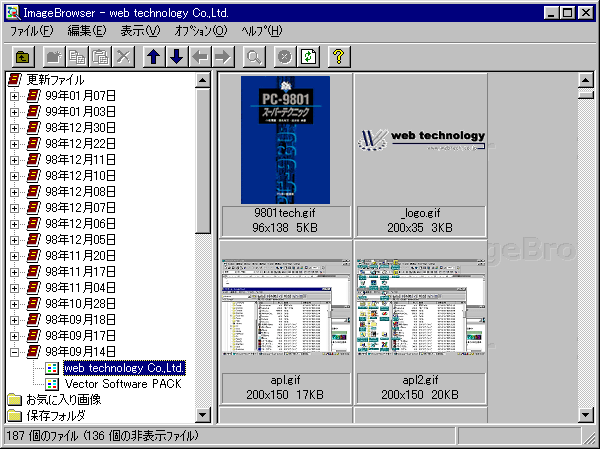600x449 pixels.
Task: Click the 保存フォルダ folder icon
Action: click(x=15, y=415)
